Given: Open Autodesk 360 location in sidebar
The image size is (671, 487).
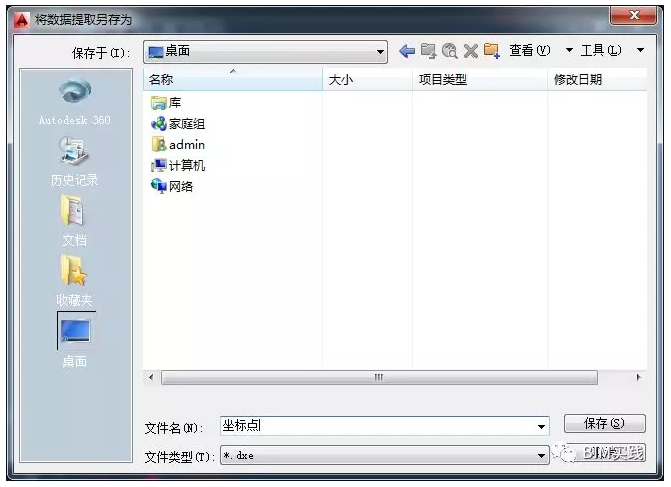Looking at the screenshot, I should [75, 101].
